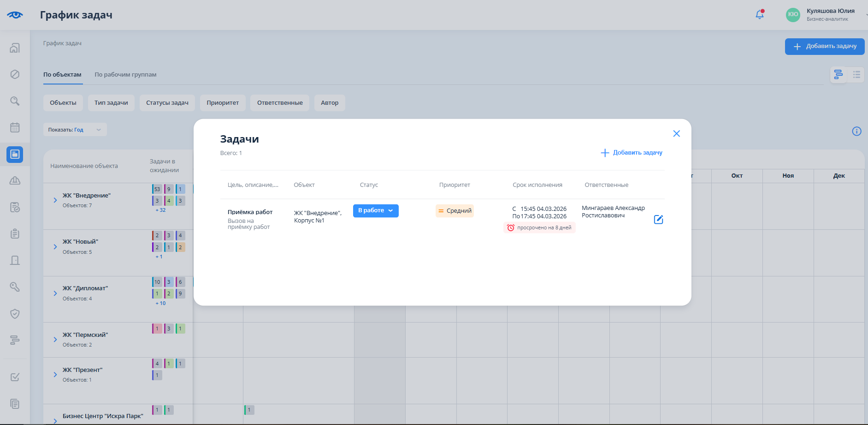The height and width of the screenshot is (425, 868).
Task: Switch to list view
Action: [856, 75]
